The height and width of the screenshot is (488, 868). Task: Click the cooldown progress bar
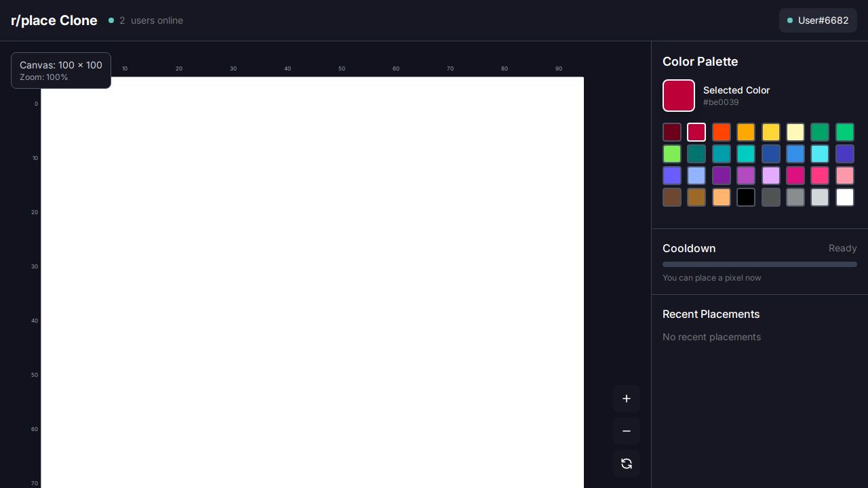coord(759,264)
